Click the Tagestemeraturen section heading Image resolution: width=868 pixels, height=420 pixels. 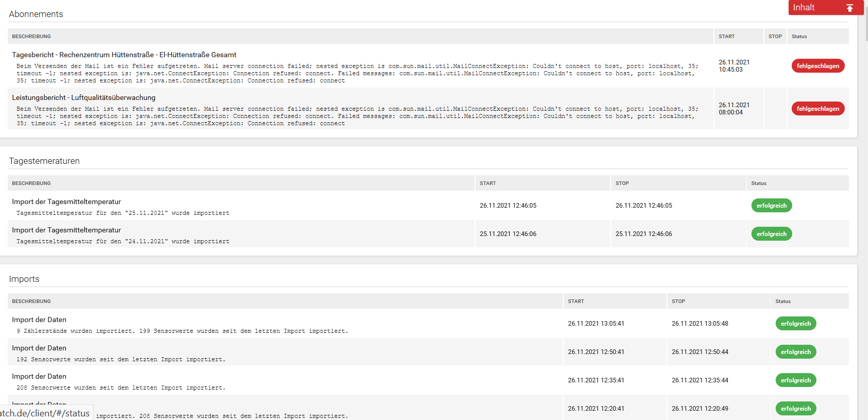point(44,161)
